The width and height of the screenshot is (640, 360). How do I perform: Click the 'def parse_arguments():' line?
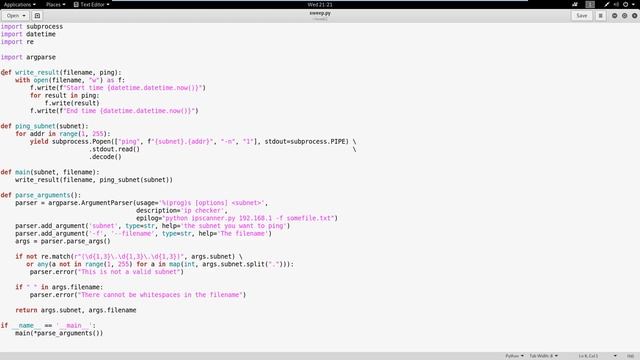click(41, 195)
